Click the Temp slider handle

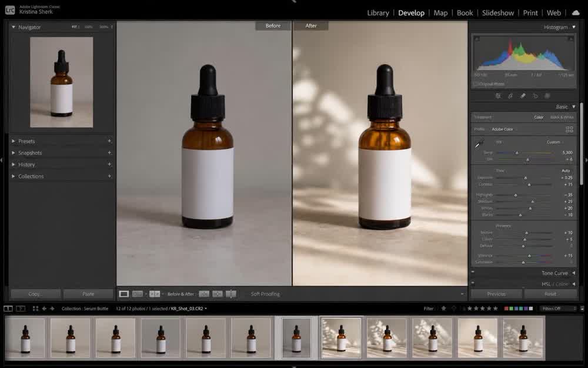(x=517, y=153)
